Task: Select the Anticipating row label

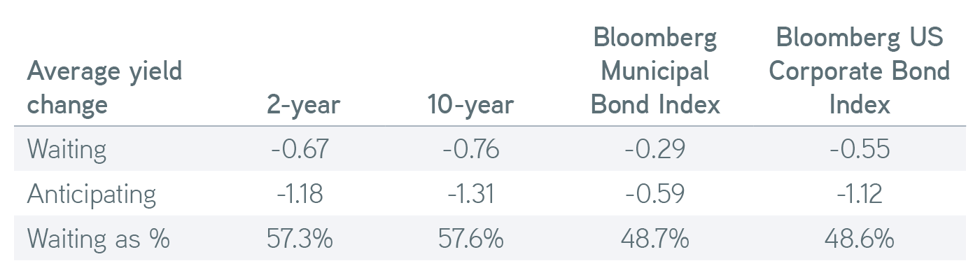Action: click(x=91, y=194)
